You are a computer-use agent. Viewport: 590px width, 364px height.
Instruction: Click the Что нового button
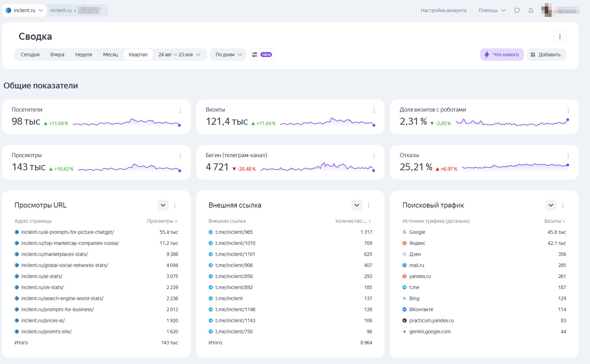pyautogui.click(x=502, y=55)
